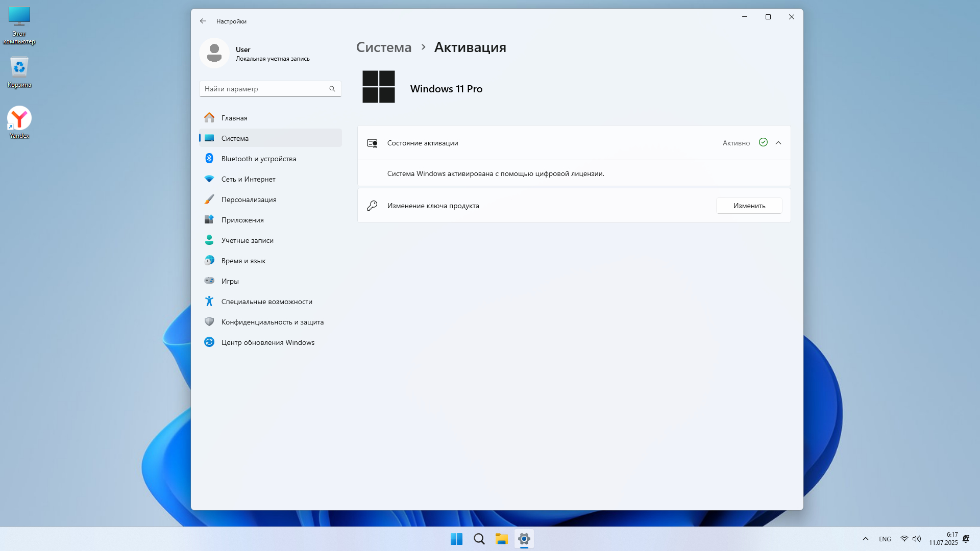980x551 pixels.
Task: Open the Windows Start menu
Action: coord(456,539)
